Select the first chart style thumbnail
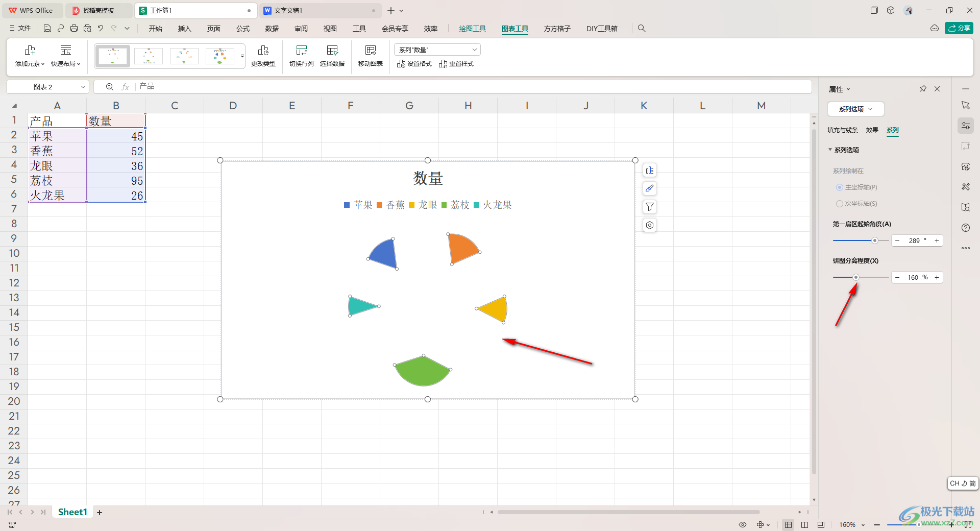The width and height of the screenshot is (980, 531). coord(113,56)
